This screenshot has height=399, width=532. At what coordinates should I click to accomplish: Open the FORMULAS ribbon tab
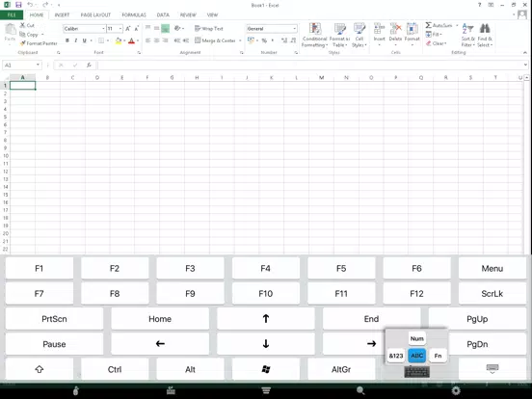pyautogui.click(x=134, y=14)
